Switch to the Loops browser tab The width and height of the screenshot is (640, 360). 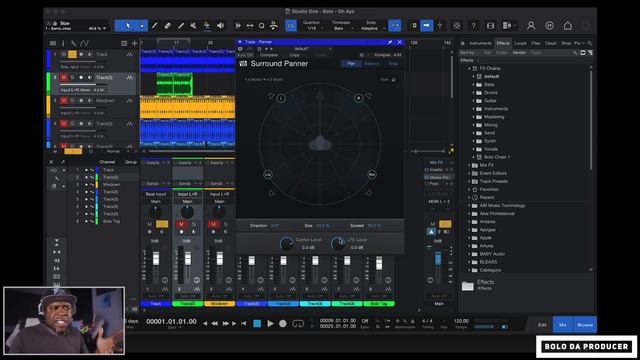[x=520, y=43]
